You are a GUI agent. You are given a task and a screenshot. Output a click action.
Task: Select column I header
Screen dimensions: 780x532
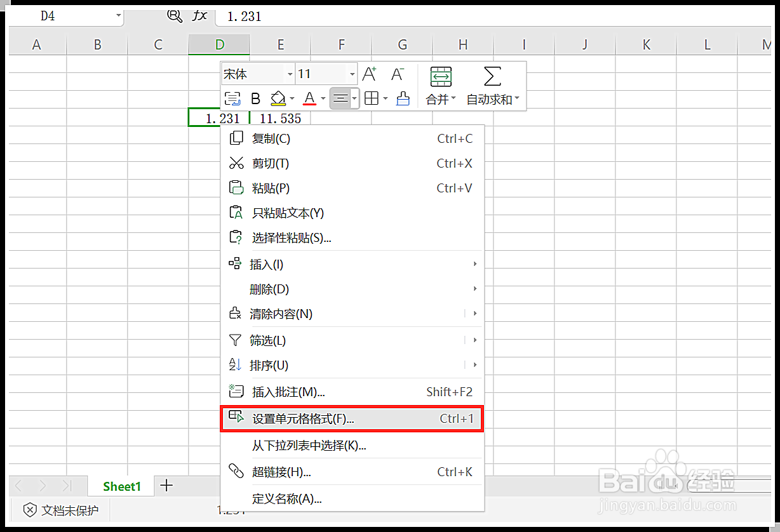[524, 44]
